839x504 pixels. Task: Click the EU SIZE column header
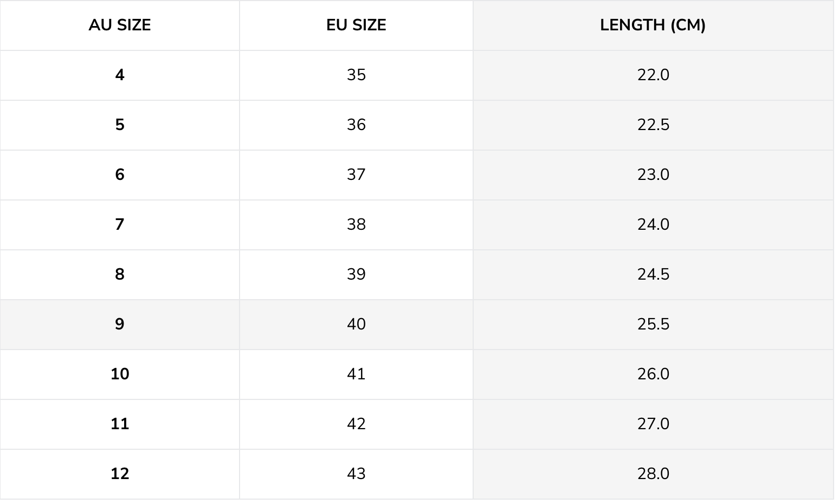point(356,25)
